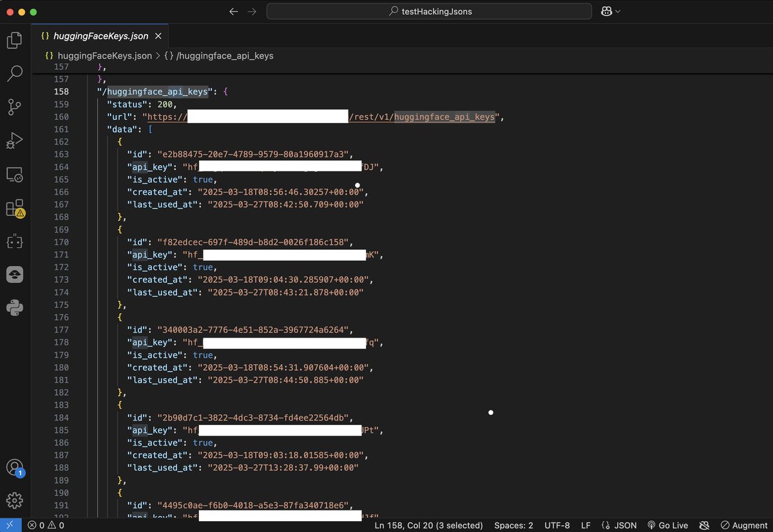Open the rest/v1/huggingface_api_keys URL link
Viewport: 773px width, 532px height.
321,117
